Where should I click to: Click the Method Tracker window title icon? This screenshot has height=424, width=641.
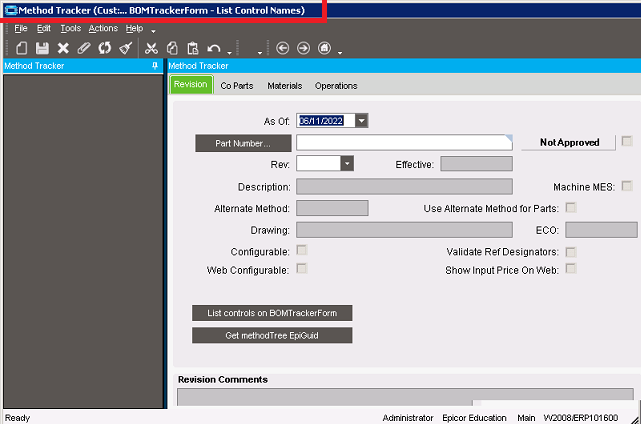pyautogui.click(x=11, y=10)
